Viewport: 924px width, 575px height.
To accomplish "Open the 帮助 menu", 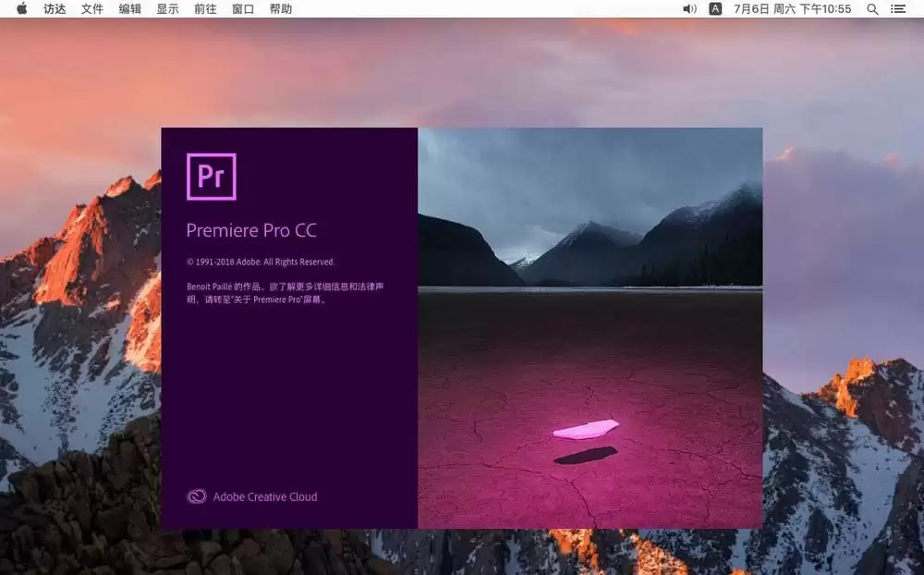I will click(x=281, y=9).
